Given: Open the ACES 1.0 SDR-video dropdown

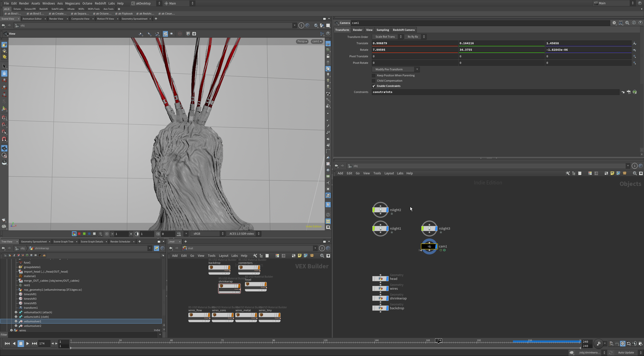Looking at the screenshot, I should 243,234.
